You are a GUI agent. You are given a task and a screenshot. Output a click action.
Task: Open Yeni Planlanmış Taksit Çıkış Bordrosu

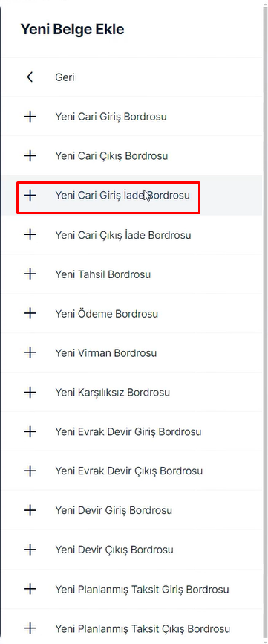coord(131,628)
